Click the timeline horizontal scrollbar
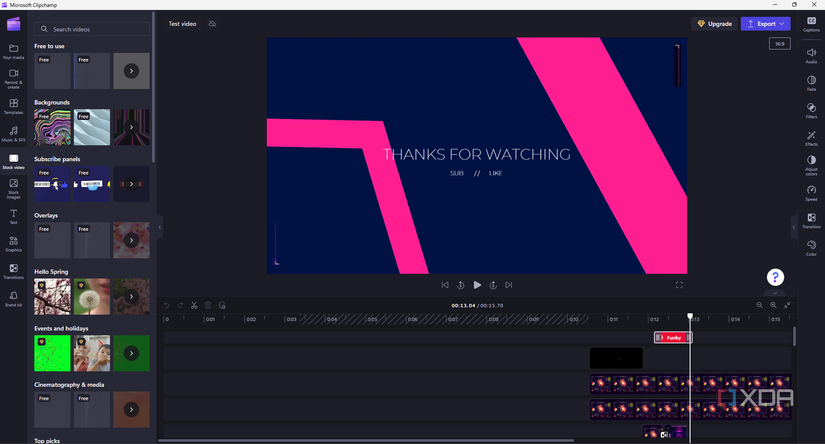 point(366,440)
